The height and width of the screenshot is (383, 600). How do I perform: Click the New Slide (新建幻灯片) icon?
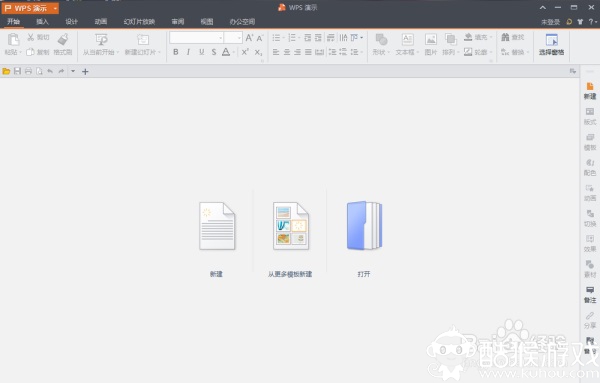143,39
